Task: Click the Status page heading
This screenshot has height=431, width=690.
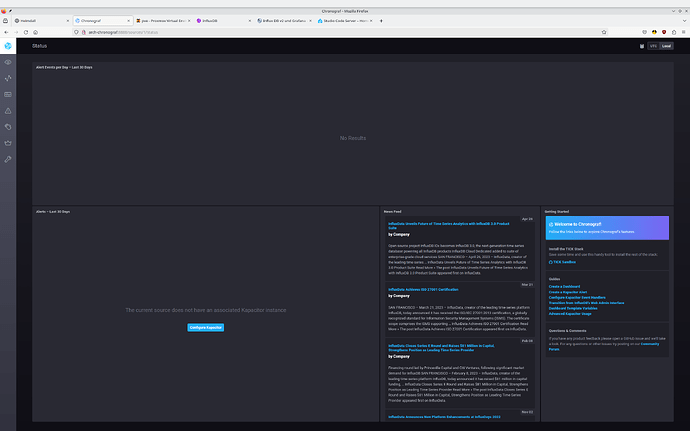Action: 39,46
